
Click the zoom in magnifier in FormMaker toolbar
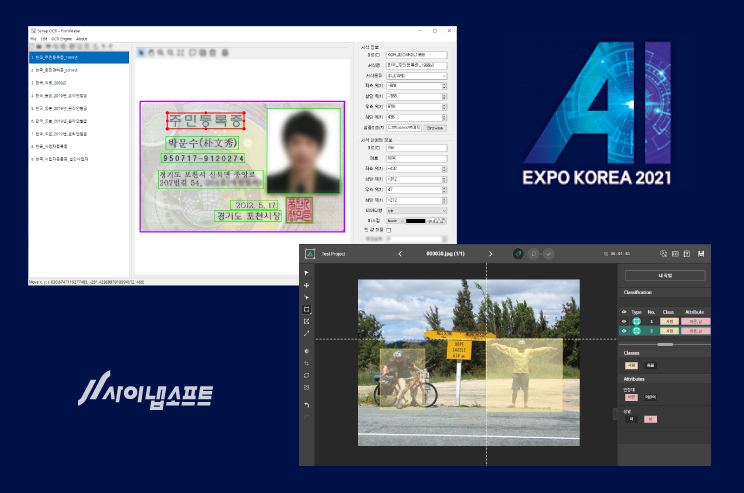click(161, 53)
